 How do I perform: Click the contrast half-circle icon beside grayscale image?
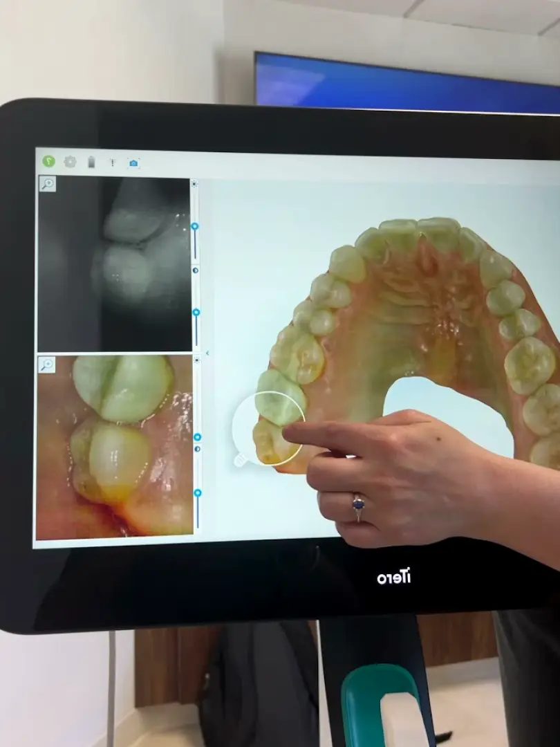(195, 270)
